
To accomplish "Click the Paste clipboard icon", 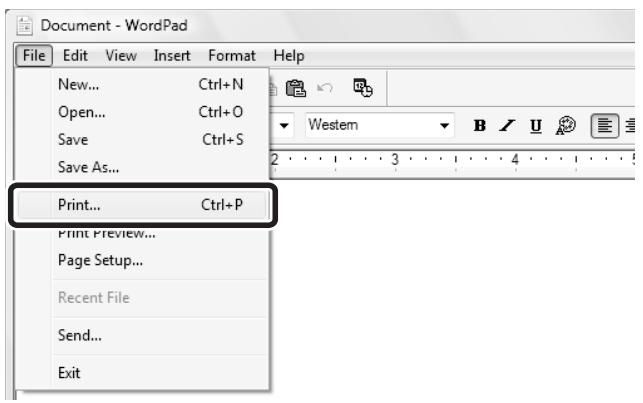I will coord(296,88).
